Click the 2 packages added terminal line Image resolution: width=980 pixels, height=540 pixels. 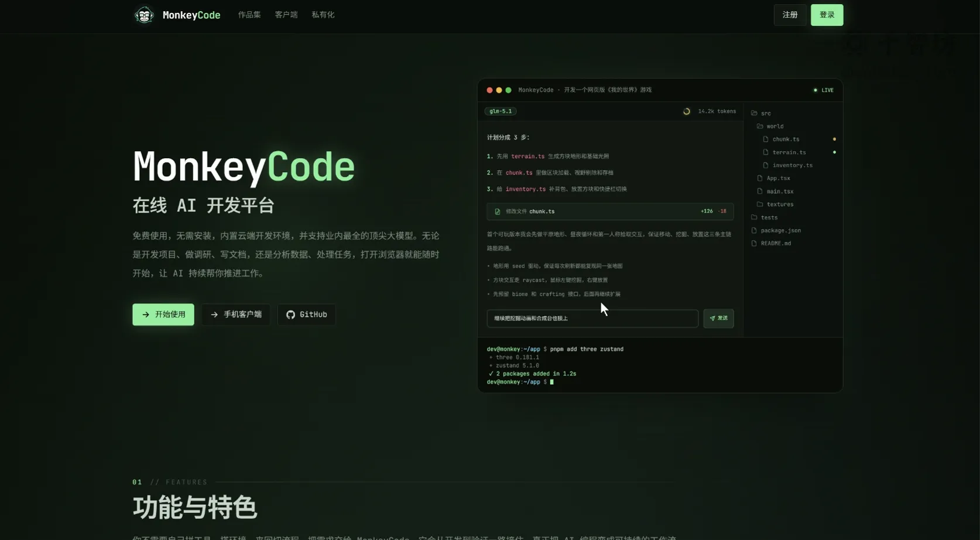click(x=532, y=374)
